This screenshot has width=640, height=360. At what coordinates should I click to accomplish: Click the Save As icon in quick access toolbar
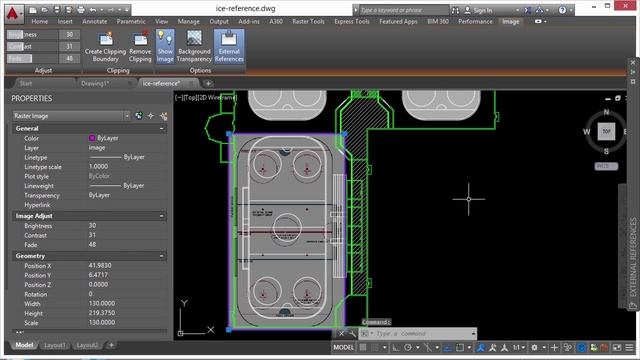tap(69, 10)
